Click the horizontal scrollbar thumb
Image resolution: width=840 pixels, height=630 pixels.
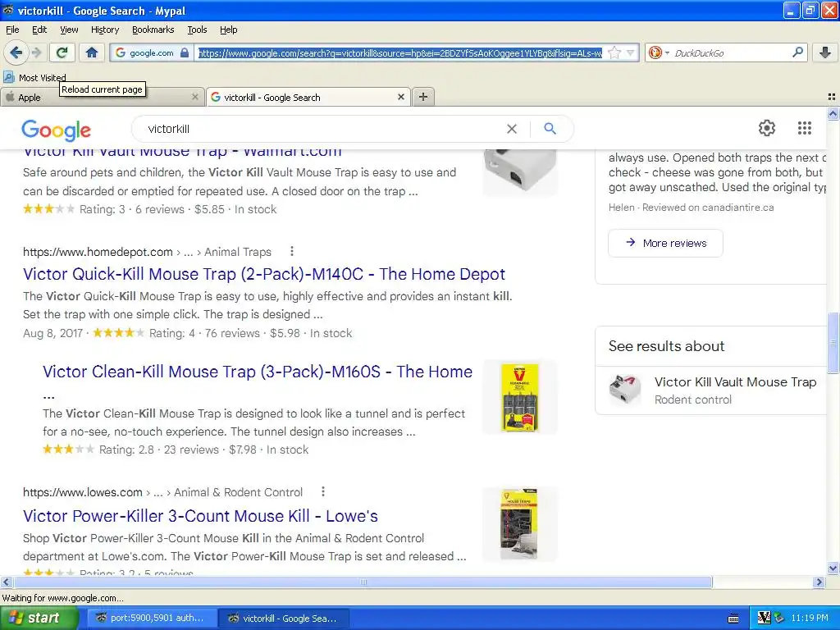(x=363, y=582)
